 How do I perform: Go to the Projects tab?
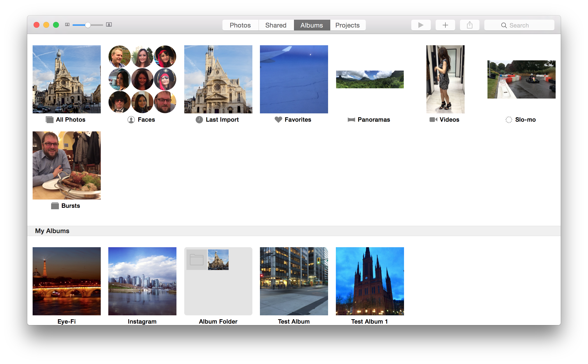coord(348,25)
